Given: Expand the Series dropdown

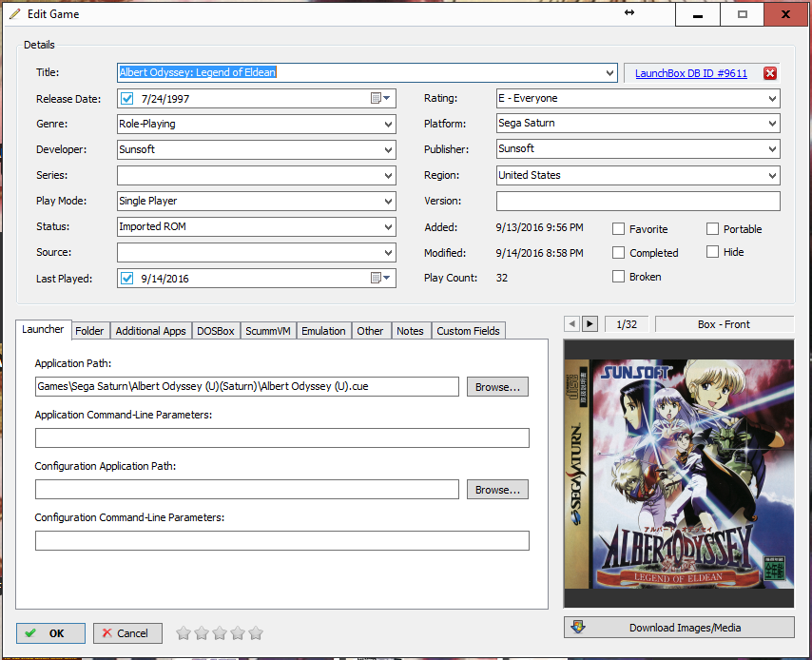Looking at the screenshot, I should (x=388, y=176).
